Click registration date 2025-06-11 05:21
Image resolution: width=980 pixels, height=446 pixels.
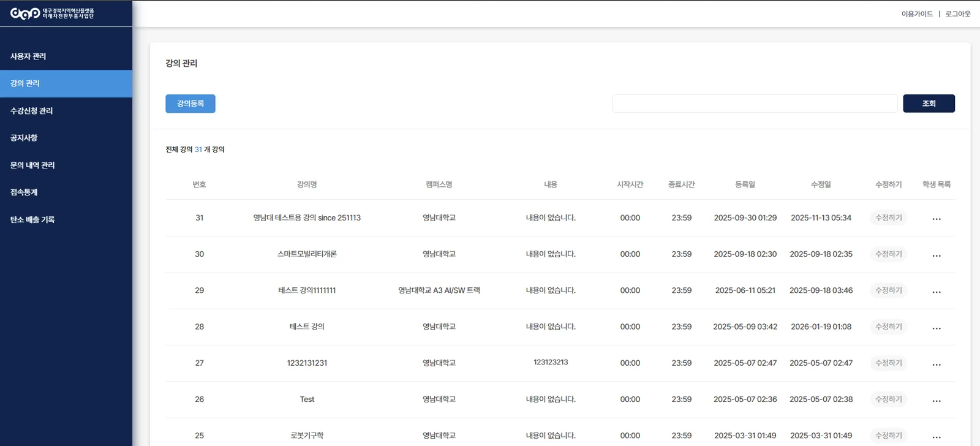coord(745,290)
